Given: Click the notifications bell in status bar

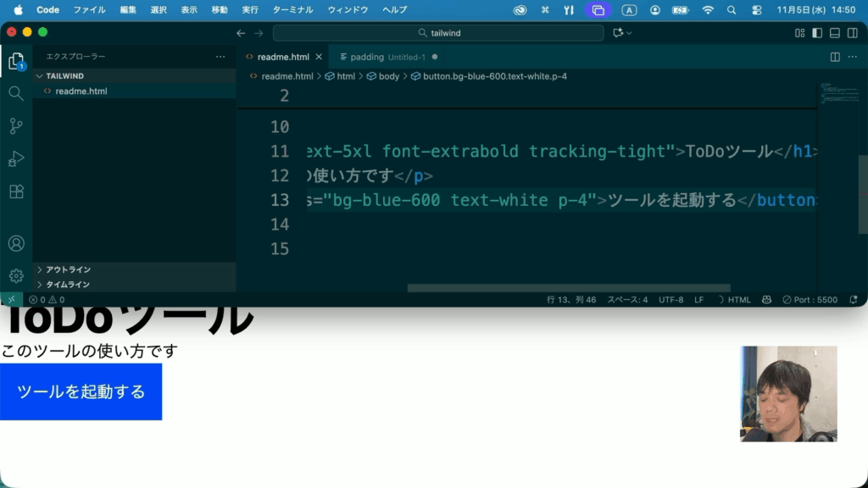Looking at the screenshot, I should [853, 300].
